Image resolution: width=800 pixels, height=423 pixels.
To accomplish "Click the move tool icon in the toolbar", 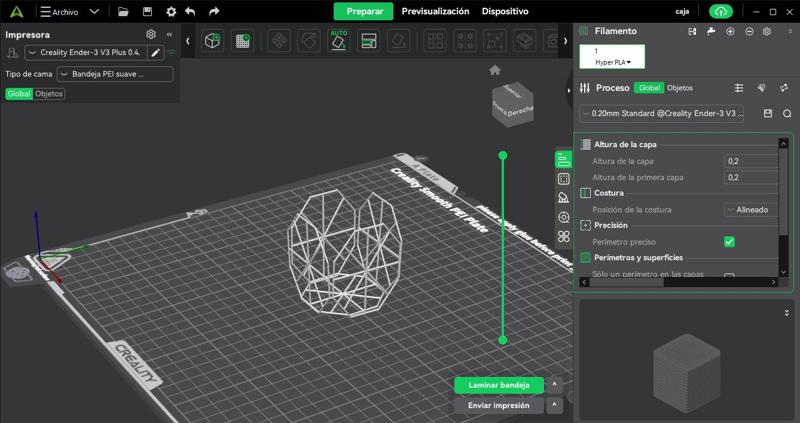I will pos(279,41).
